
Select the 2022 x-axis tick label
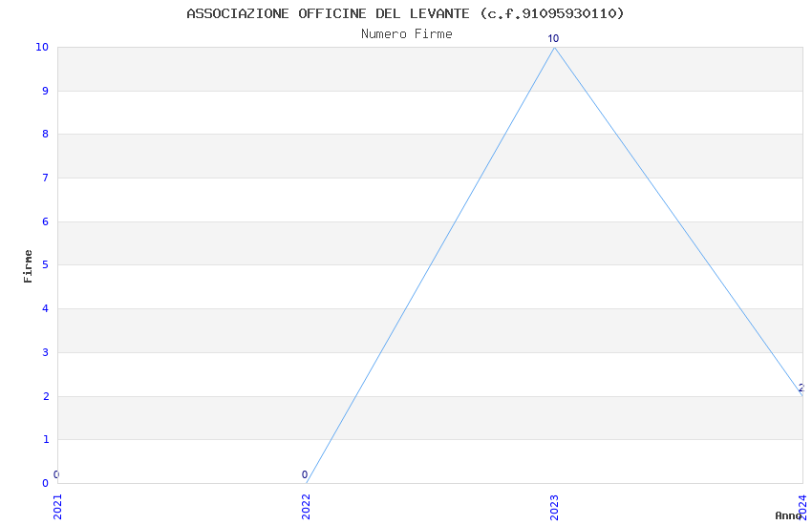(x=306, y=507)
